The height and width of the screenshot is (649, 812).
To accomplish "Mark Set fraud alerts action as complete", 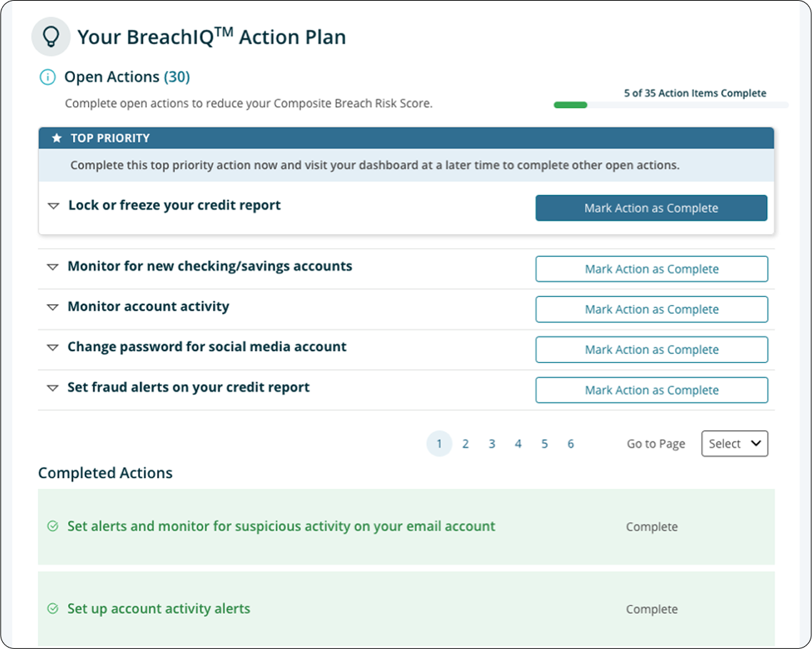I will point(651,391).
